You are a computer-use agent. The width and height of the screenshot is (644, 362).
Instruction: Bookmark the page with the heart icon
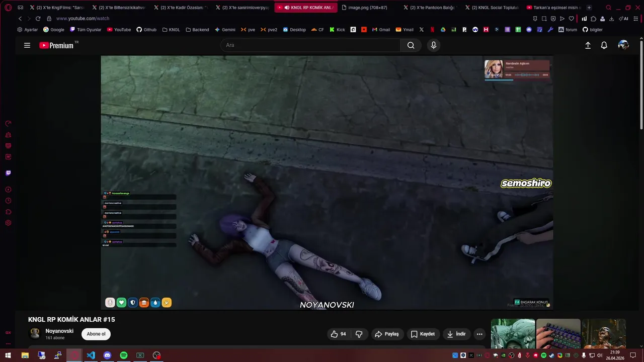pyautogui.click(x=572, y=19)
